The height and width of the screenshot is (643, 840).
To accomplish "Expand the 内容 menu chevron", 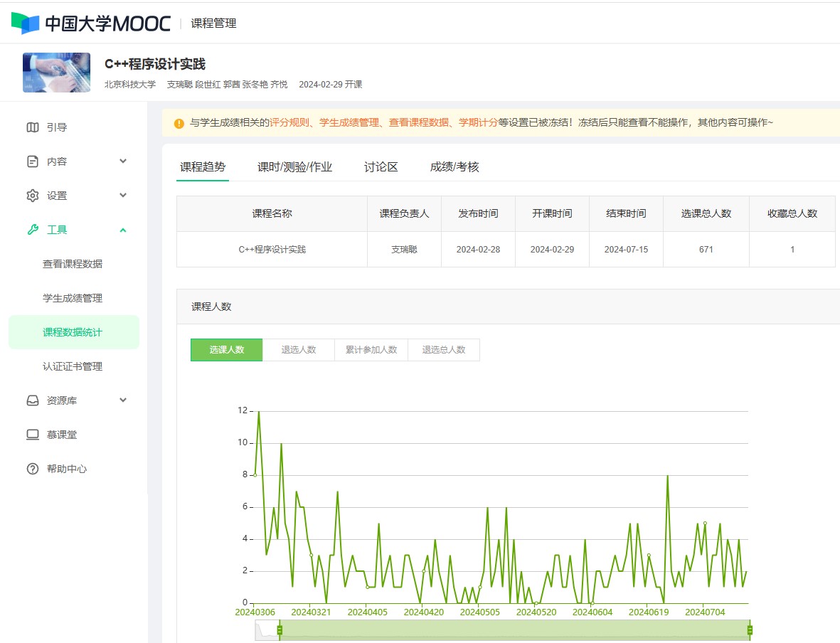I will [x=123, y=161].
